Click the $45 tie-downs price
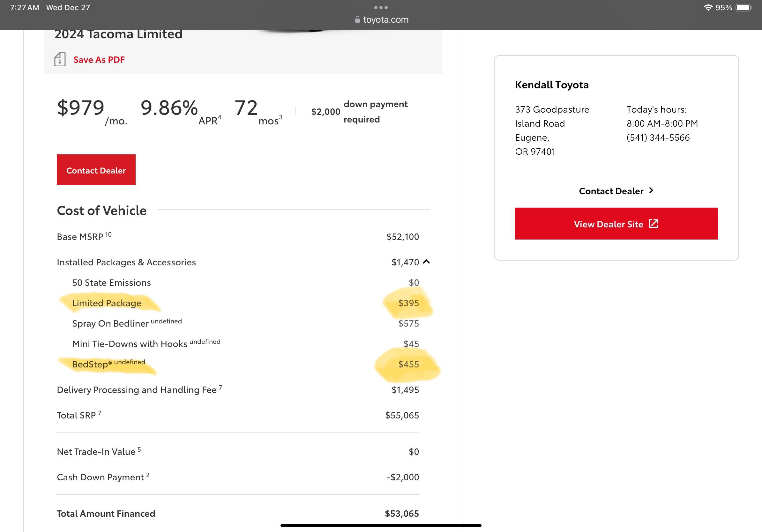This screenshot has height=532, width=762. (x=411, y=344)
